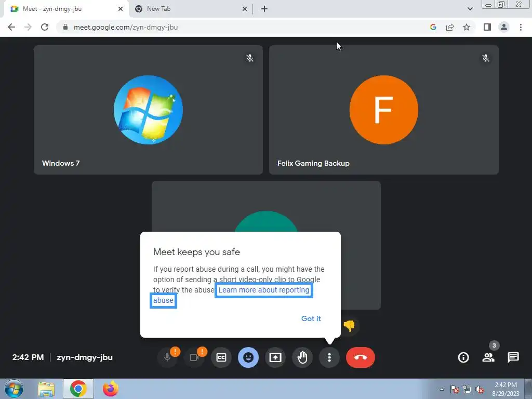The width and height of the screenshot is (532, 399).
Task: Open the Chrome three-dot menu
Action: 521,27
